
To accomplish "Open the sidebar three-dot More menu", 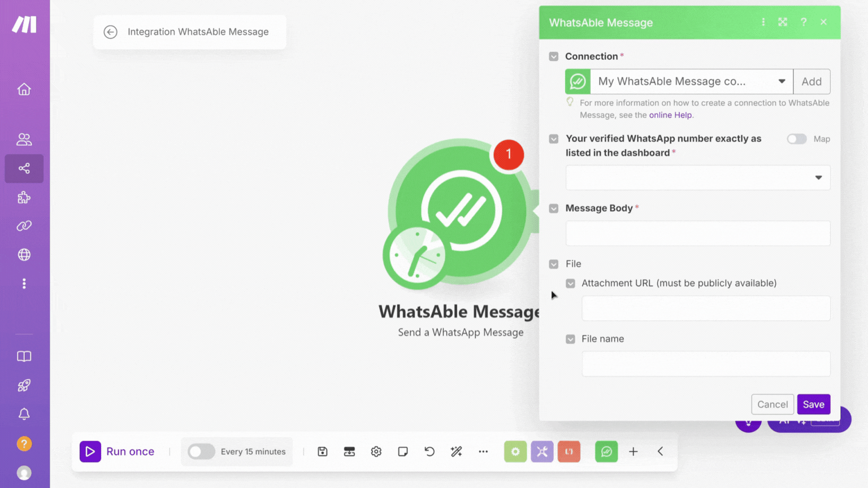I will [x=24, y=284].
